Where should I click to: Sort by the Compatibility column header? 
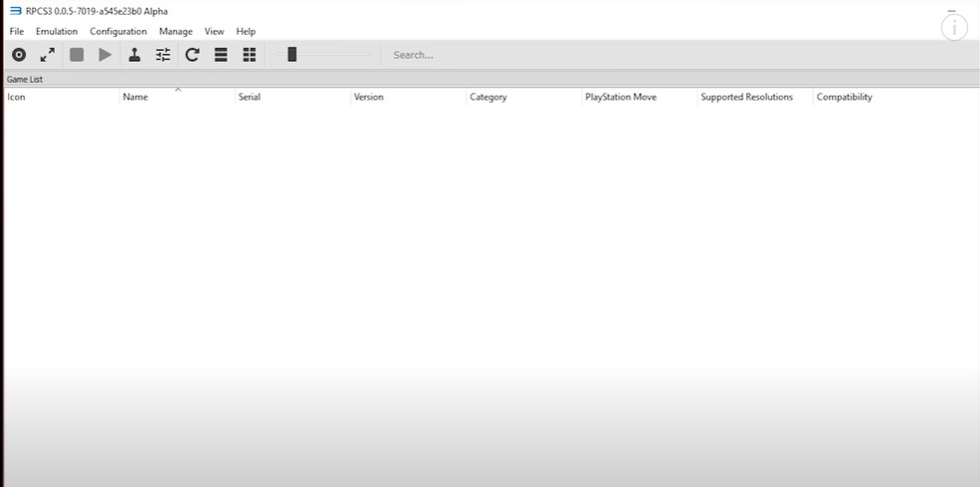872,97
